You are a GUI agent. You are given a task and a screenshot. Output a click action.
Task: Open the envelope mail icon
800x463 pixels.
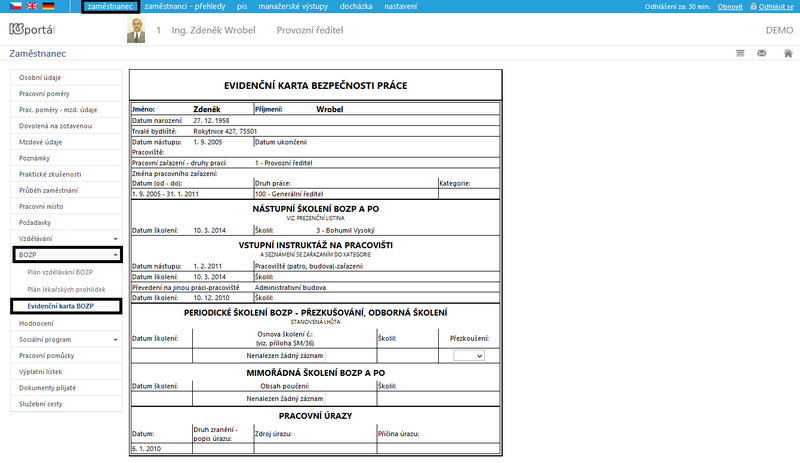[x=761, y=53]
